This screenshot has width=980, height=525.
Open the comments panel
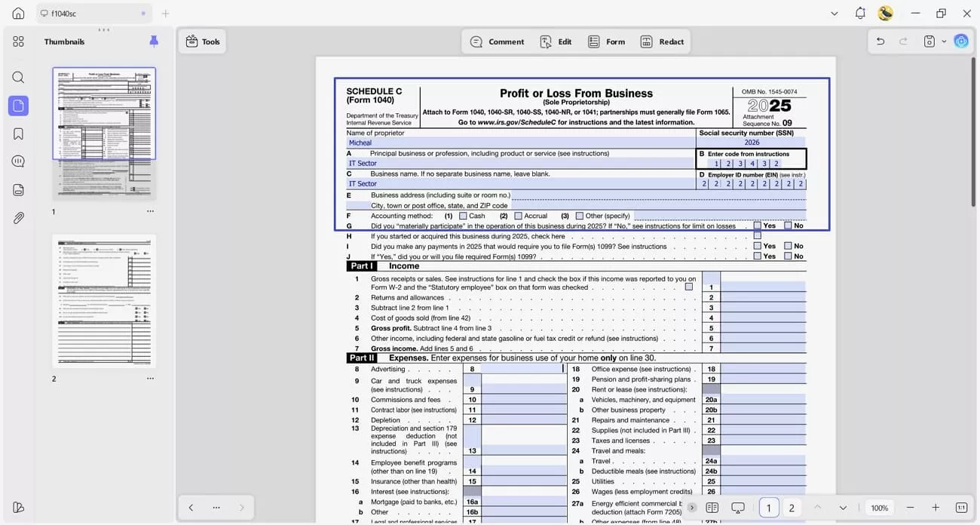pyautogui.click(x=18, y=161)
